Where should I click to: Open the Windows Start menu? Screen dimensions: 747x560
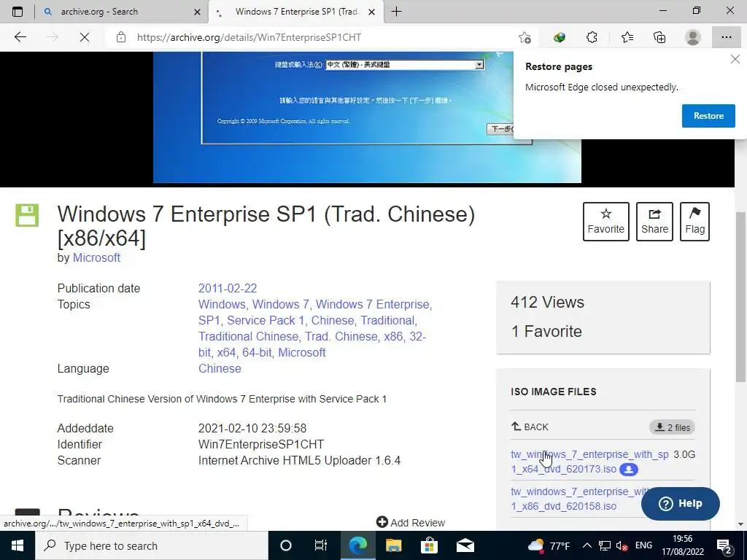[18, 545]
